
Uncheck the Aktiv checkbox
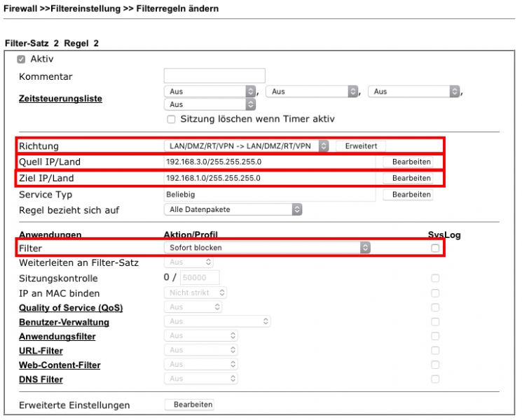pos(21,59)
